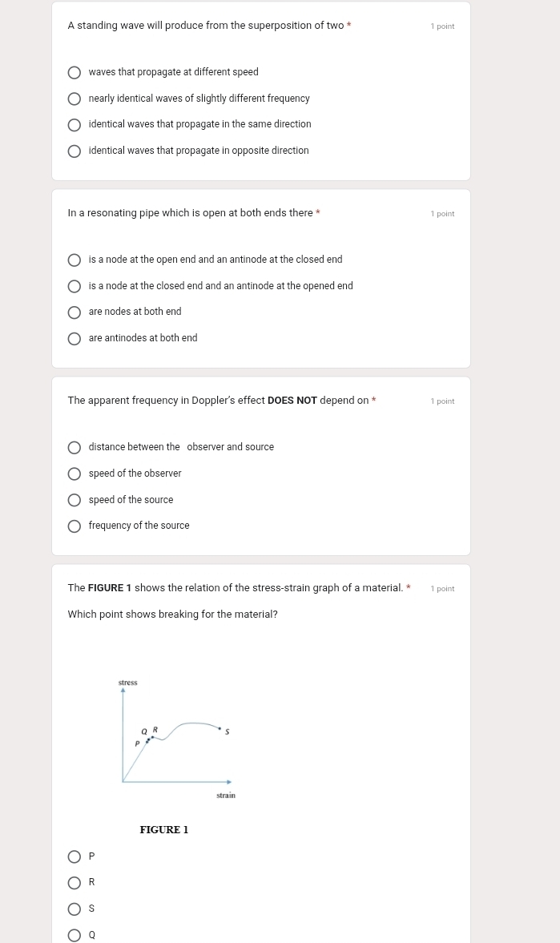Pick 'speed of the source' option

(75, 501)
